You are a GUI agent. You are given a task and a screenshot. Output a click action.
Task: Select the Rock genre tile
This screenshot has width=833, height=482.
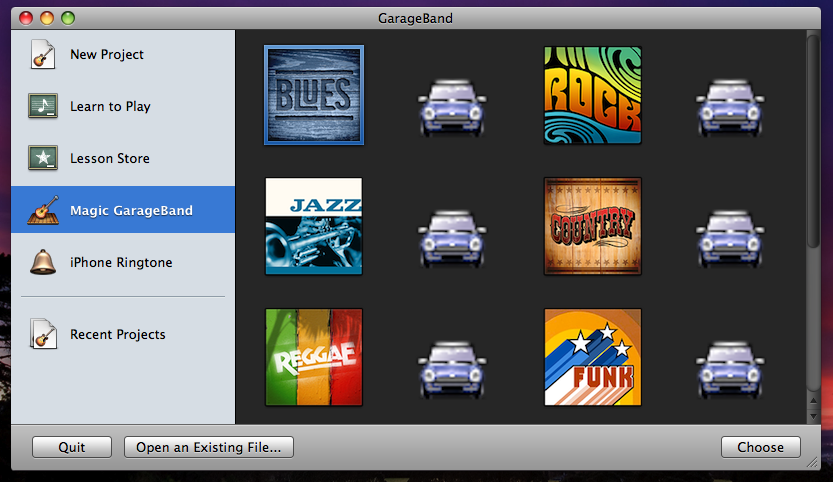click(592, 95)
